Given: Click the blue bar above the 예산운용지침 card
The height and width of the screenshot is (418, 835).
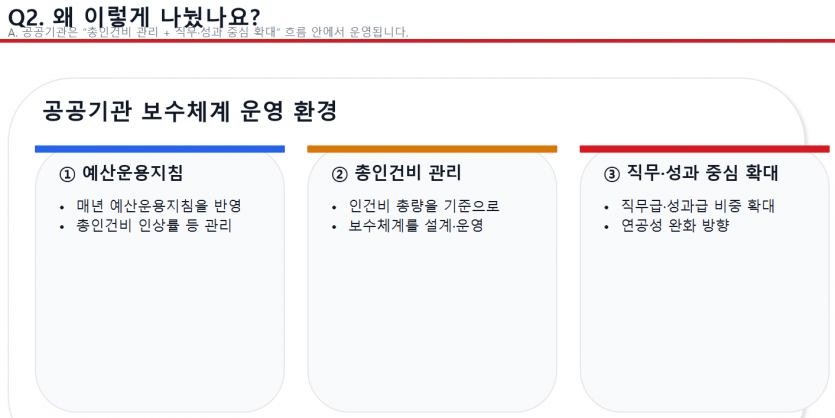Looking at the screenshot, I should click(159, 149).
